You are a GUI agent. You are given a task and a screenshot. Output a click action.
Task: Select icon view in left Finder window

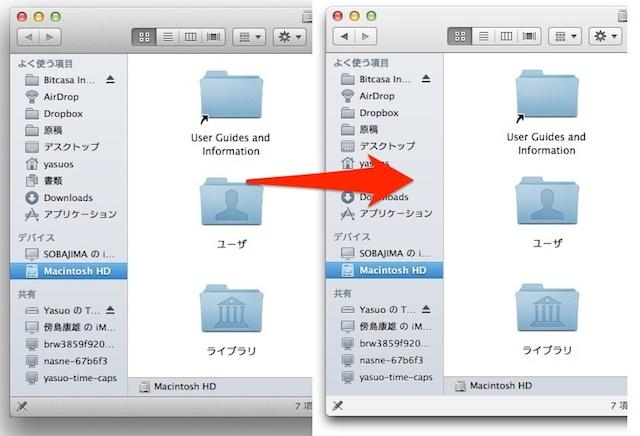144,37
